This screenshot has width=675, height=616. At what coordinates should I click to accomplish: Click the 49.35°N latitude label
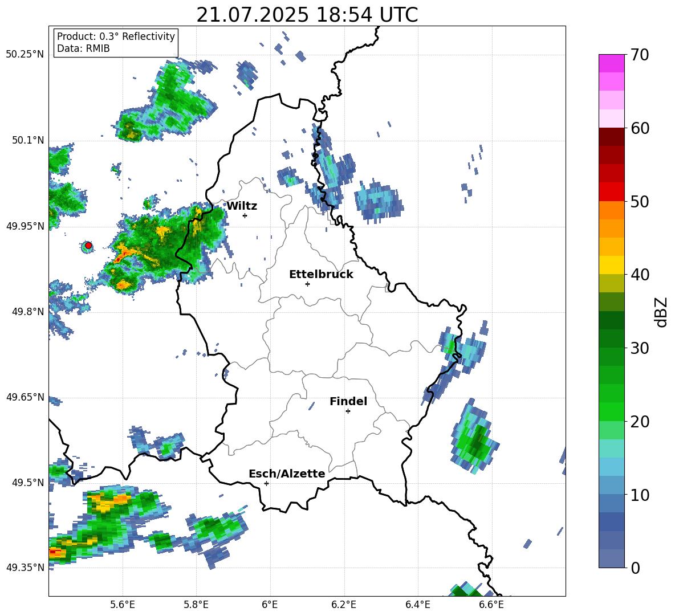pyautogui.click(x=25, y=568)
